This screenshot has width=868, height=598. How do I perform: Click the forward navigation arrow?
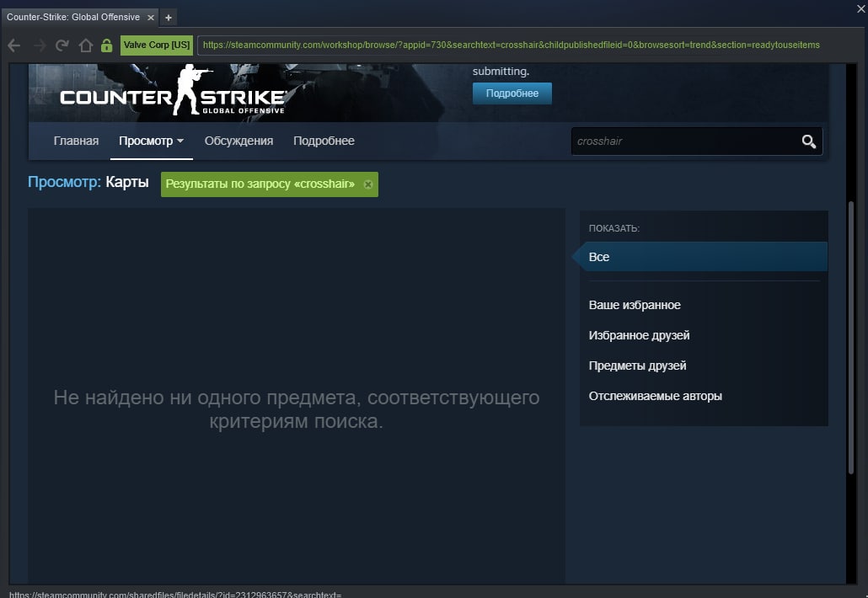[39, 45]
